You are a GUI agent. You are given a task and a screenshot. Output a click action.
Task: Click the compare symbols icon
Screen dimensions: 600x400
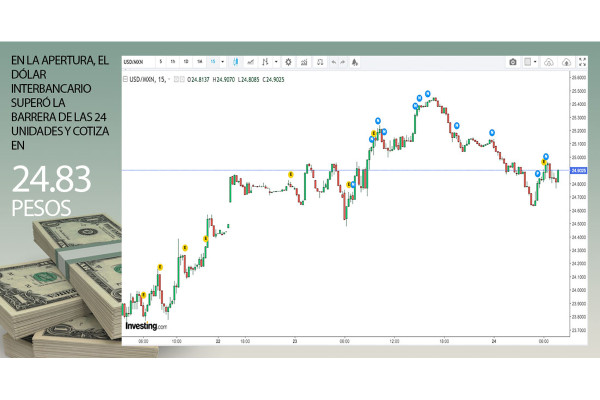[x=319, y=62]
